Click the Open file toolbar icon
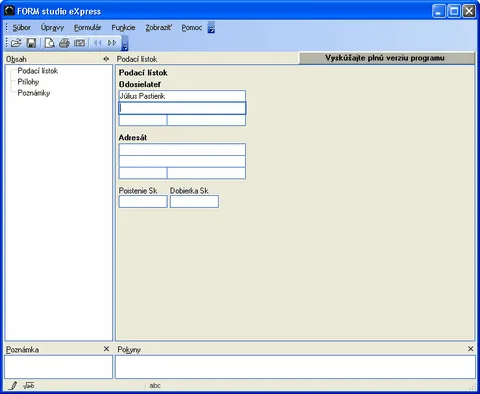This screenshot has width=480, height=394. pyautogui.click(x=16, y=43)
